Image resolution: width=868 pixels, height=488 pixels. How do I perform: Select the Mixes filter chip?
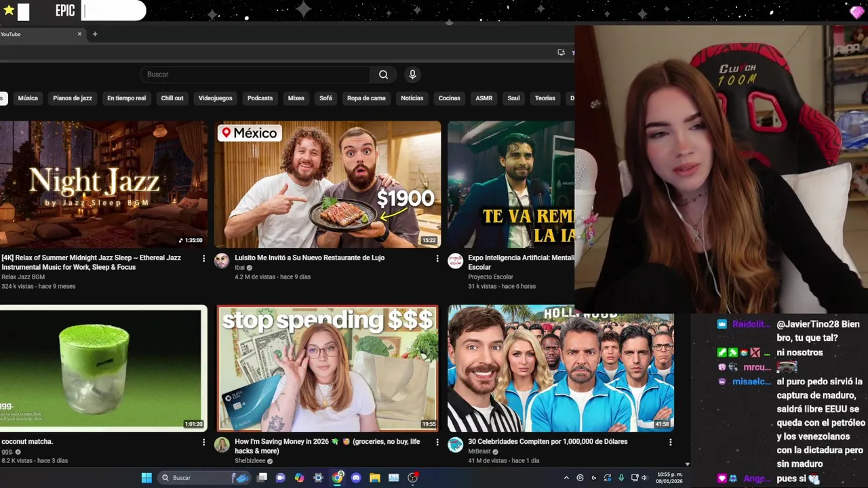coord(296,98)
